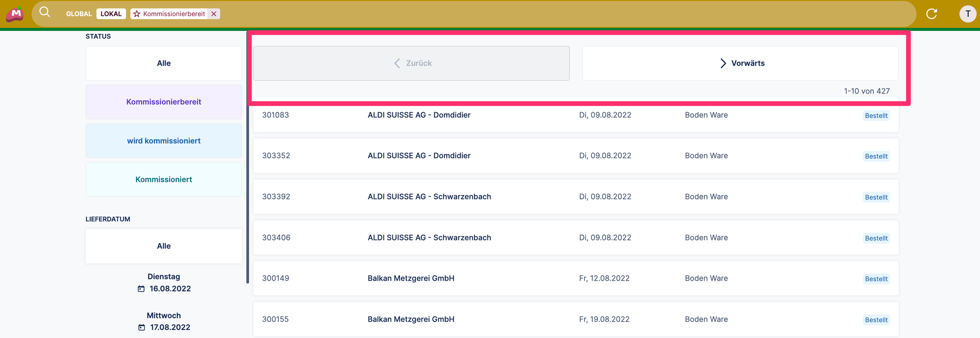Go to next page with Vorwärts
Viewport: 980px width, 338px height.
coord(740,63)
